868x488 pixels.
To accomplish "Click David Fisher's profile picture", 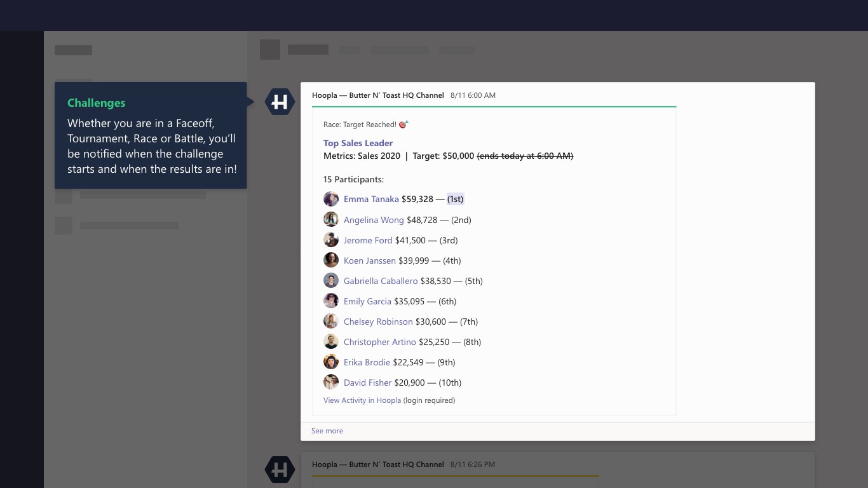I will tap(331, 382).
